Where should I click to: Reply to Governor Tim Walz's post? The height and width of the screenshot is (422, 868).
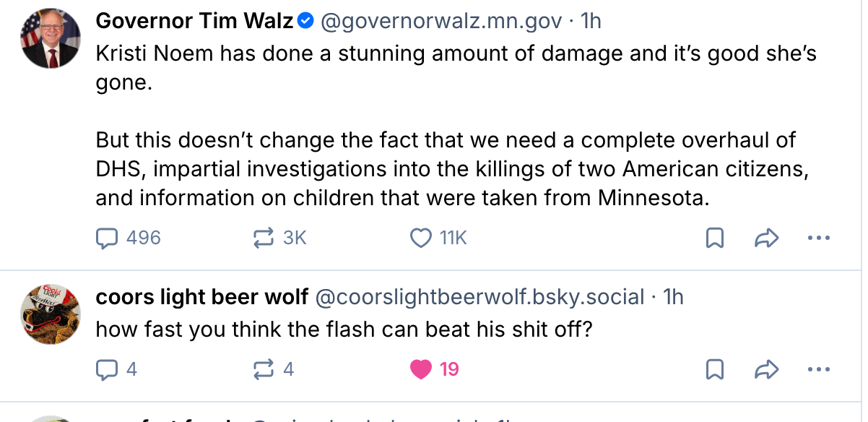click(x=108, y=238)
